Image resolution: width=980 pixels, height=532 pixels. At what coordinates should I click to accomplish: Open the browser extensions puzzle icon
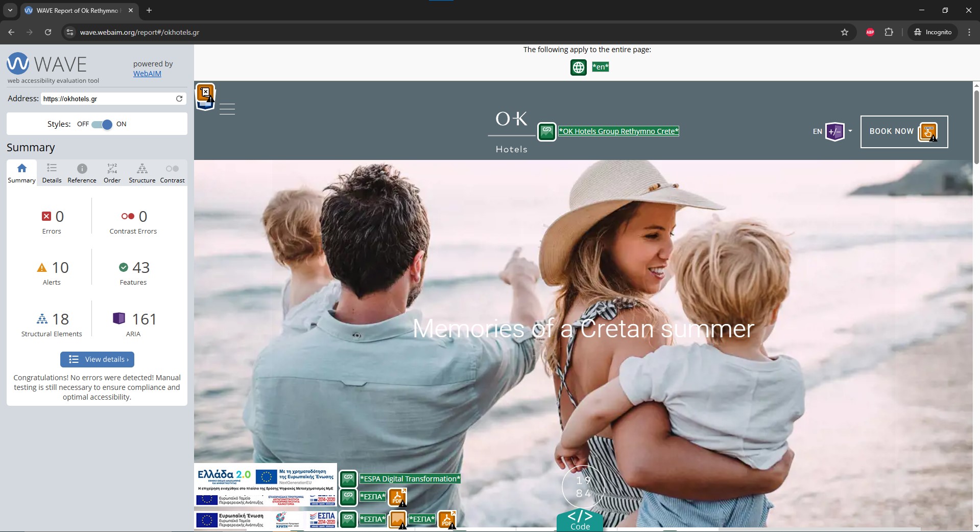click(889, 32)
